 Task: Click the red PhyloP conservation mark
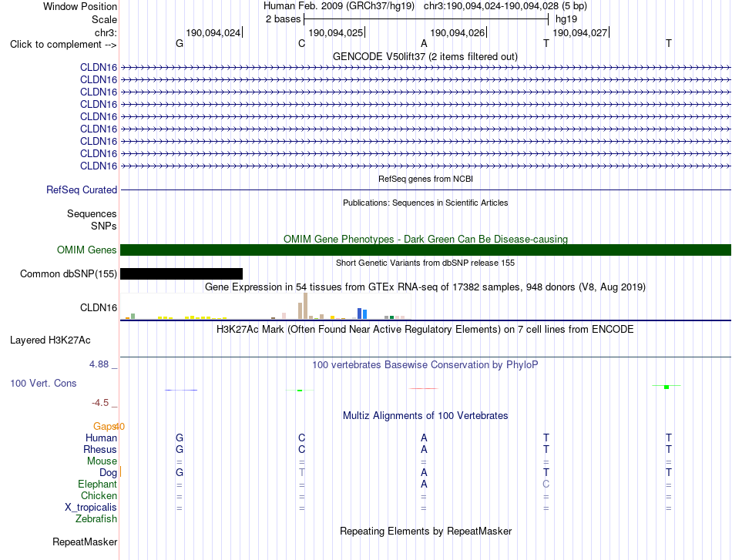(424, 388)
